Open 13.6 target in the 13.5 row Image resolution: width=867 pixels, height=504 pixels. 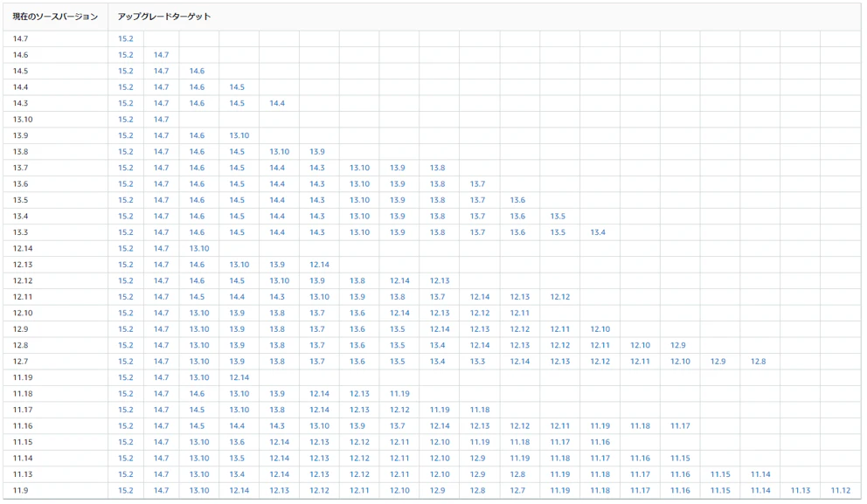(x=517, y=200)
